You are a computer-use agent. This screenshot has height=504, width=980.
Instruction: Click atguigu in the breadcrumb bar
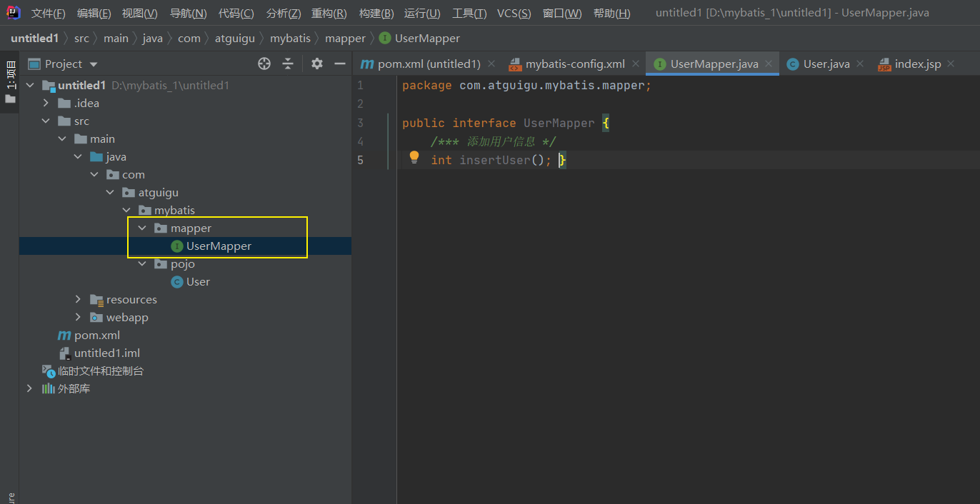[x=235, y=38]
